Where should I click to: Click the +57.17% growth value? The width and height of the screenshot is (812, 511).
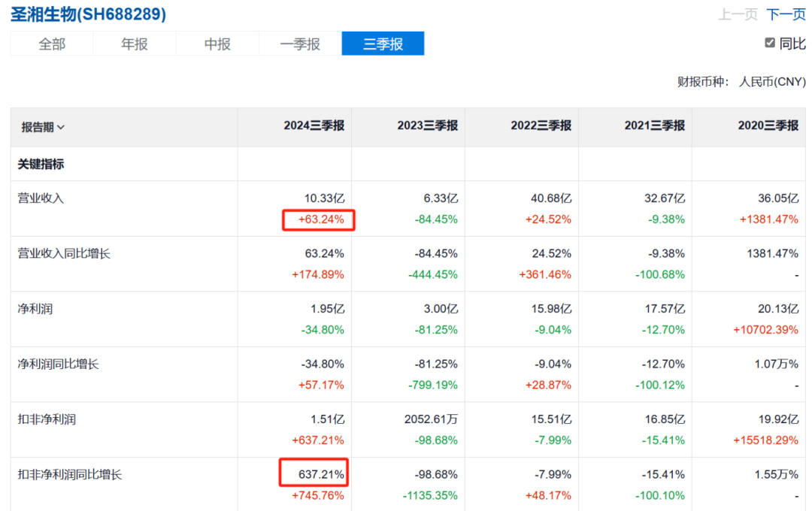321,386
